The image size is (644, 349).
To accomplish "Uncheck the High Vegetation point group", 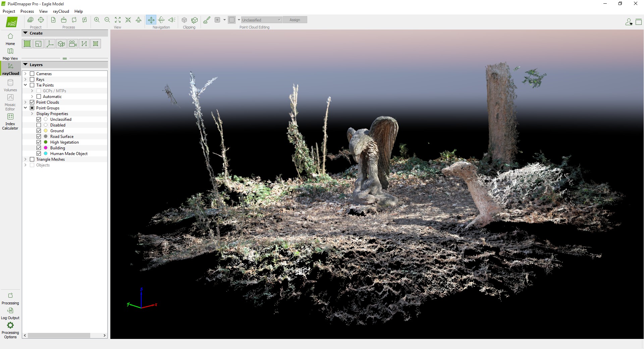I will (39, 142).
